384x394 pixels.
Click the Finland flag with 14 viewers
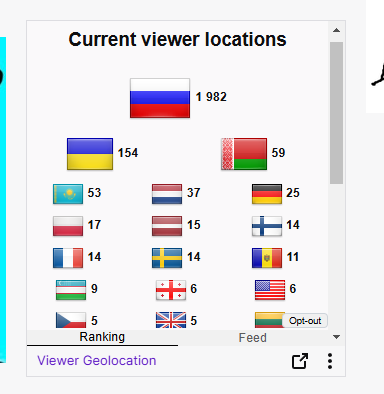(x=267, y=226)
